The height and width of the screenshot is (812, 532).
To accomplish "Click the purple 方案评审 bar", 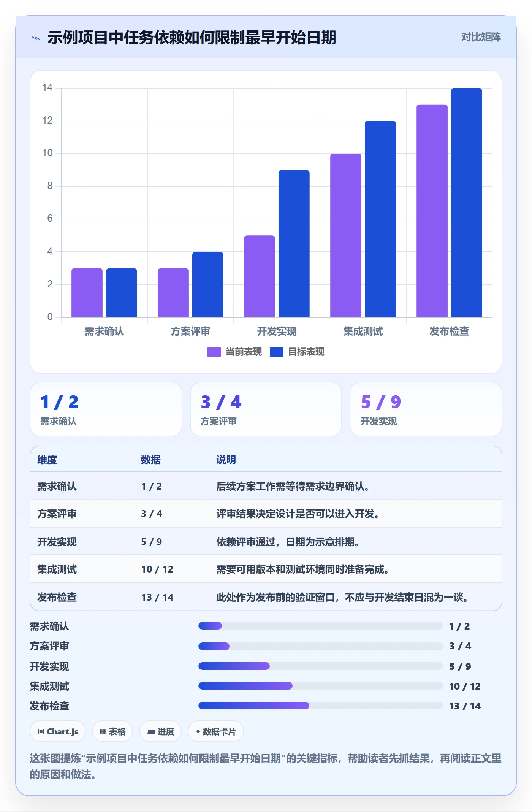I will click(x=173, y=292).
